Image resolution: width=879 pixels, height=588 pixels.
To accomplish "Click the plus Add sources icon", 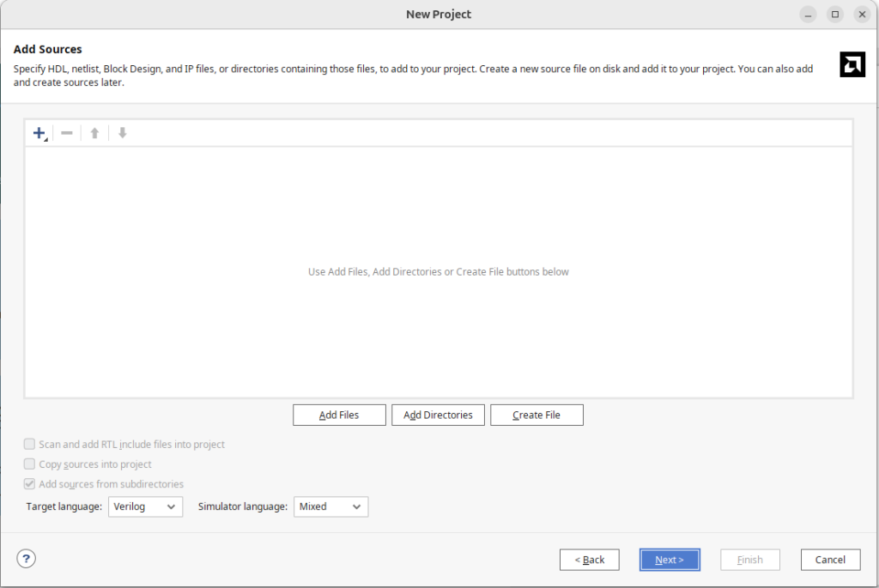I will point(39,133).
